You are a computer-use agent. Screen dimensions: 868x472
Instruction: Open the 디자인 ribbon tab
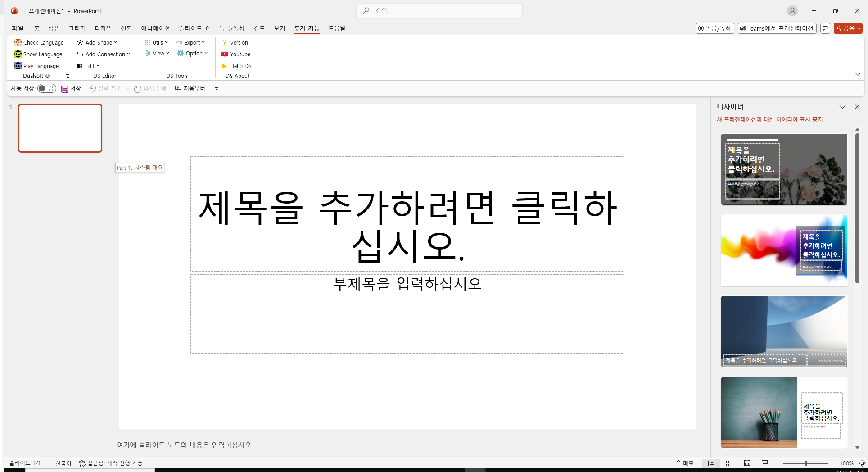click(103, 28)
